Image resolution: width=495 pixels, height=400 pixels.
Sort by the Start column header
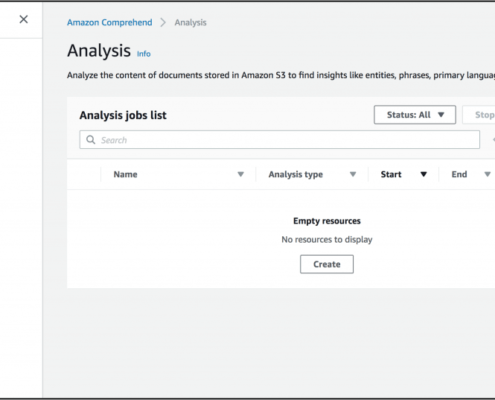[391, 174]
